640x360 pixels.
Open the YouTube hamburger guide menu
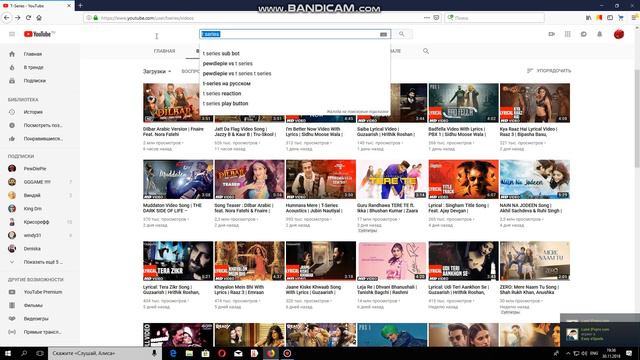(x=12, y=34)
